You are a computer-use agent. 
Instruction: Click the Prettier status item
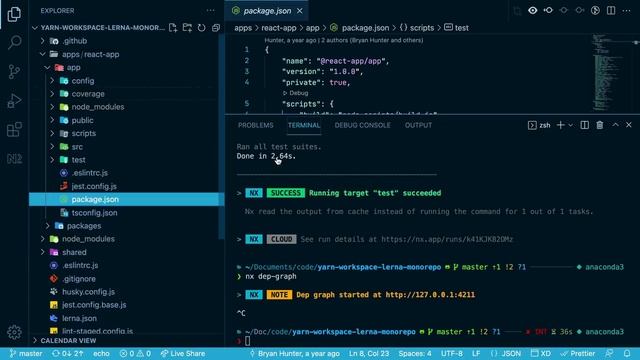(578, 353)
